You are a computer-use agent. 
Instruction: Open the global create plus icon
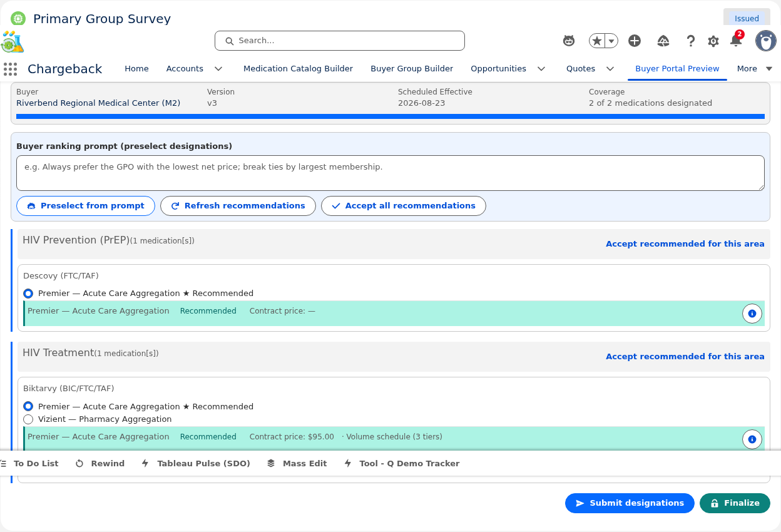(635, 41)
